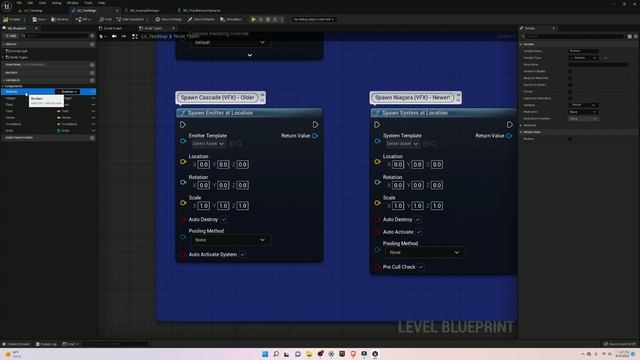Add new macro with Macros plus icon
The image size is (640, 360).
(x=92, y=73)
